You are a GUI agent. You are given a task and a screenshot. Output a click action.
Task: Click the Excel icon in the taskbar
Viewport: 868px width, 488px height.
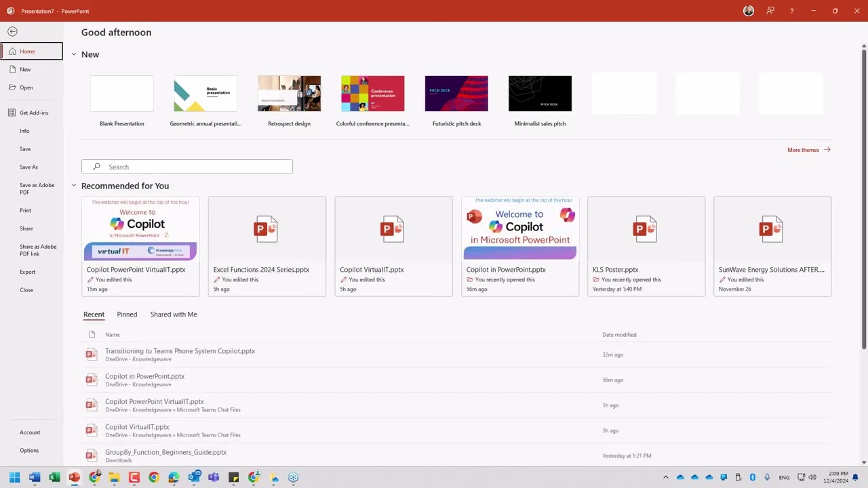[x=54, y=478]
